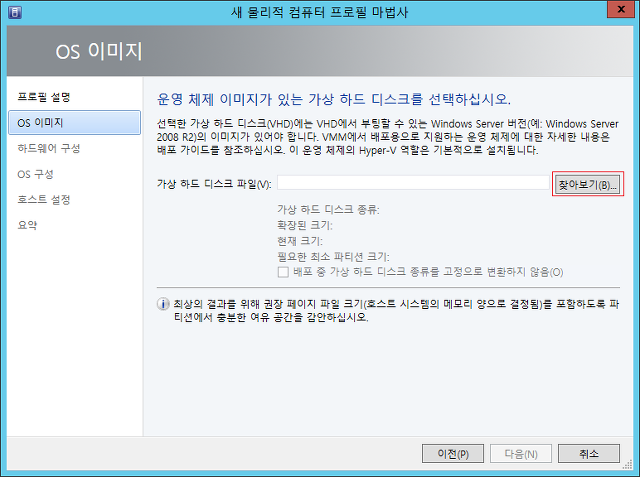Viewport: 640px width, 477px height.
Task: Select the OS 이미지 wizard step
Action: (74, 122)
